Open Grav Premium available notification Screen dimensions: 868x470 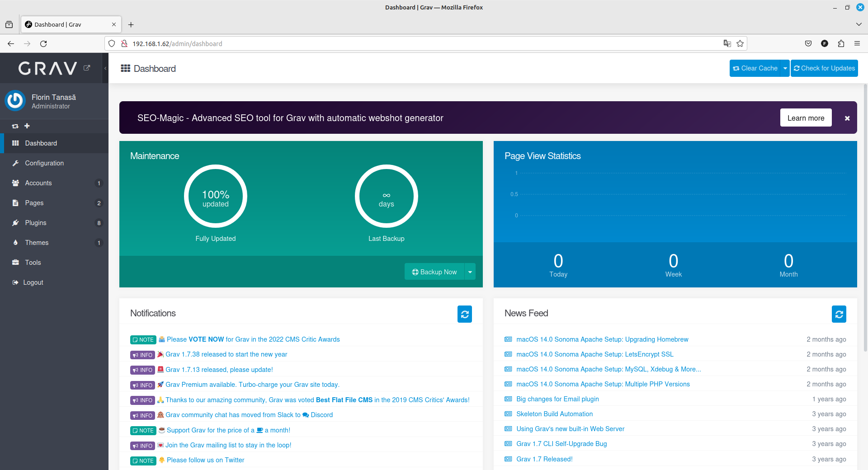coord(252,385)
